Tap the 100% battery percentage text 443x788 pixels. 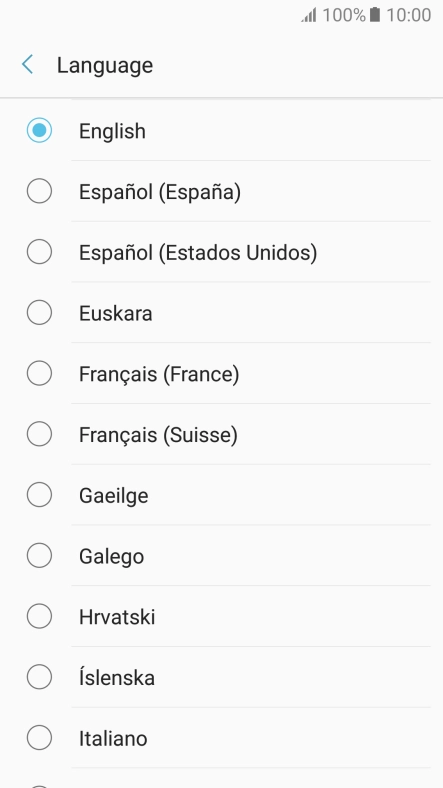[x=344, y=15]
